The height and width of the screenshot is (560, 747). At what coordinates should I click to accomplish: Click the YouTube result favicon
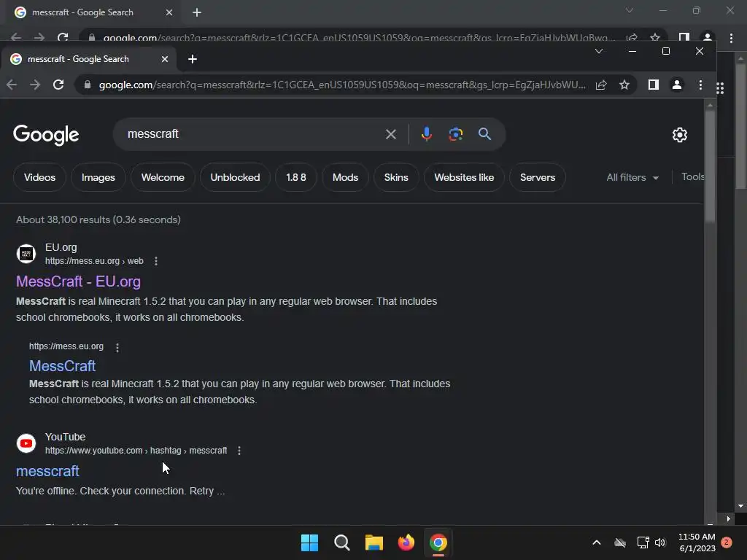tap(26, 443)
